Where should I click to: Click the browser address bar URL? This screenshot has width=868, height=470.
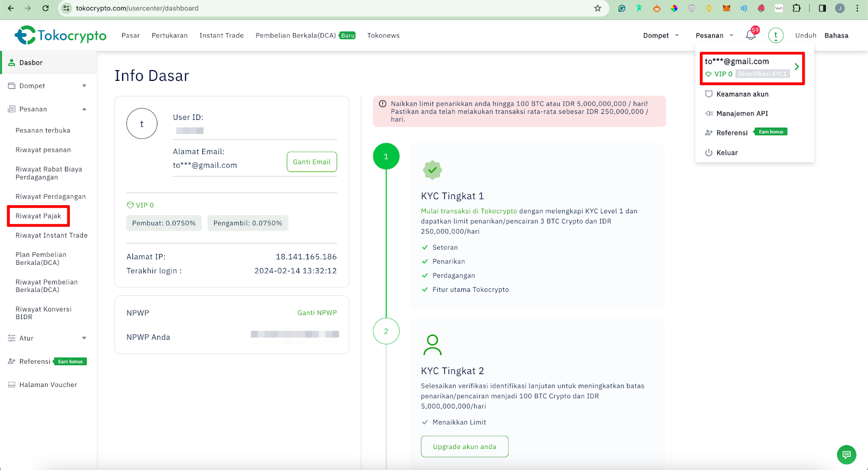coord(137,8)
